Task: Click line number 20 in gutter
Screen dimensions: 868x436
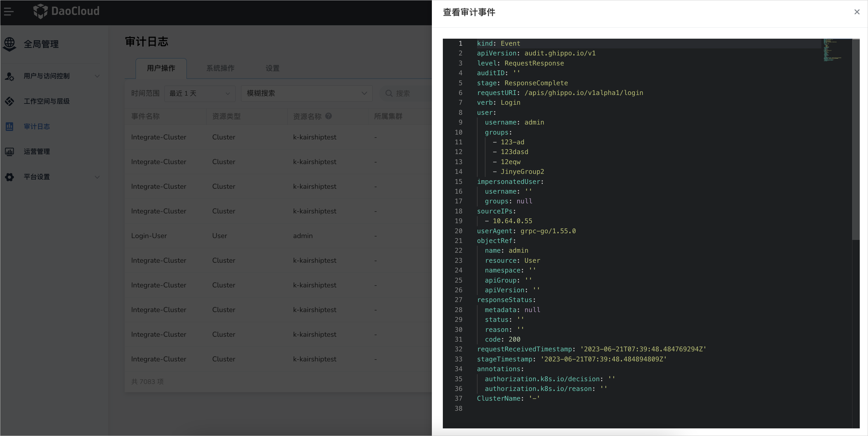Action: (458, 231)
